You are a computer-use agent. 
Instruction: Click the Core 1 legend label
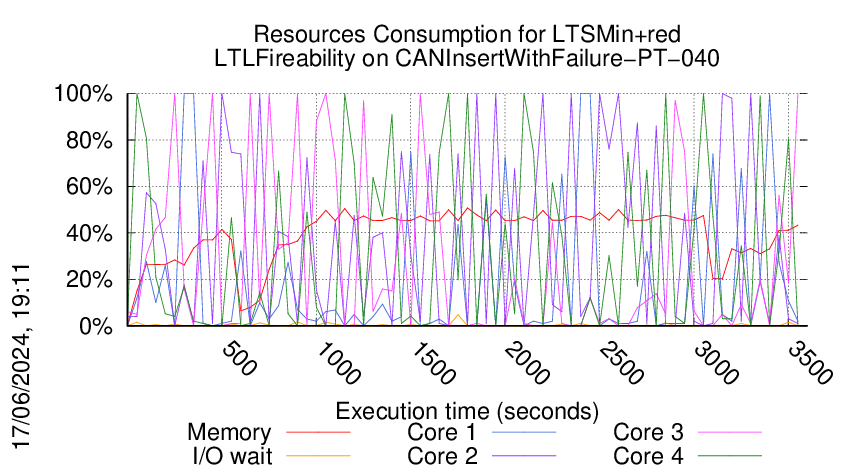click(442, 433)
